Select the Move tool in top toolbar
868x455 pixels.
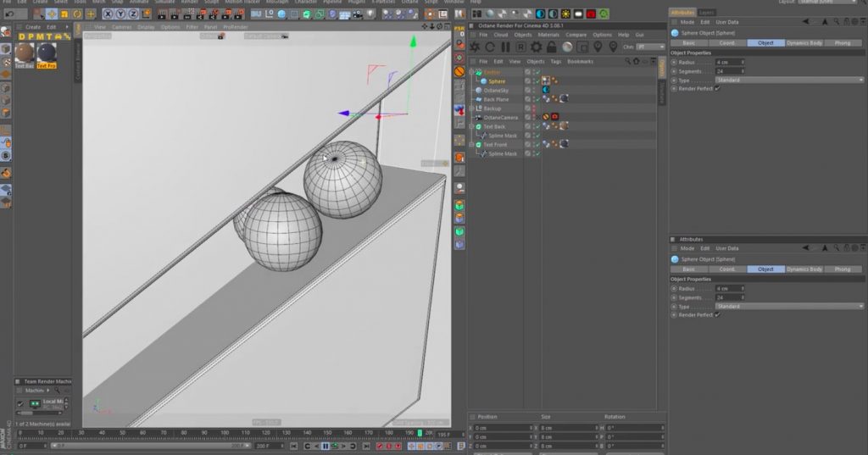[51, 14]
